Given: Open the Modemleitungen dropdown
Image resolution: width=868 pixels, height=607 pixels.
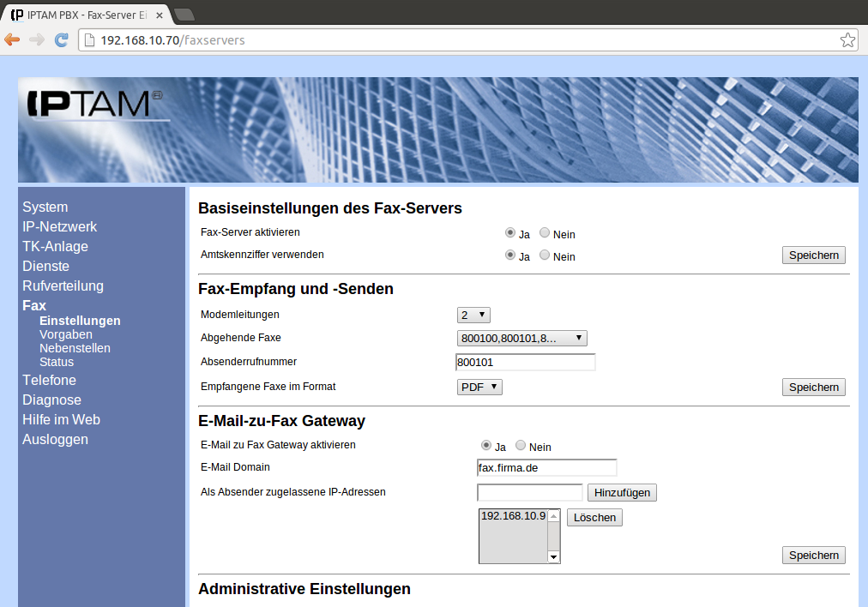Looking at the screenshot, I should pyautogui.click(x=473, y=316).
